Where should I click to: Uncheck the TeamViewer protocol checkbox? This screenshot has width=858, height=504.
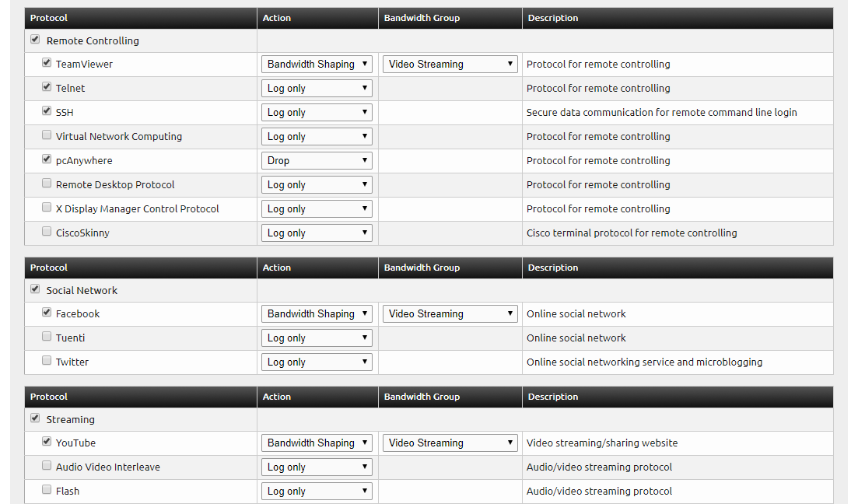point(47,63)
